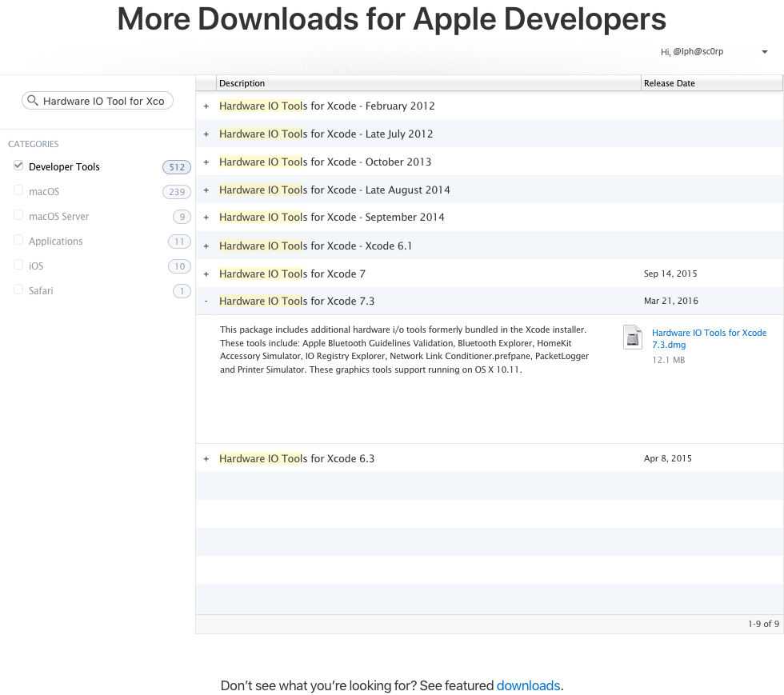Expand Hardware IO Tools for Xcode 6.3
Screen dimensions: 784x695
click(x=206, y=458)
